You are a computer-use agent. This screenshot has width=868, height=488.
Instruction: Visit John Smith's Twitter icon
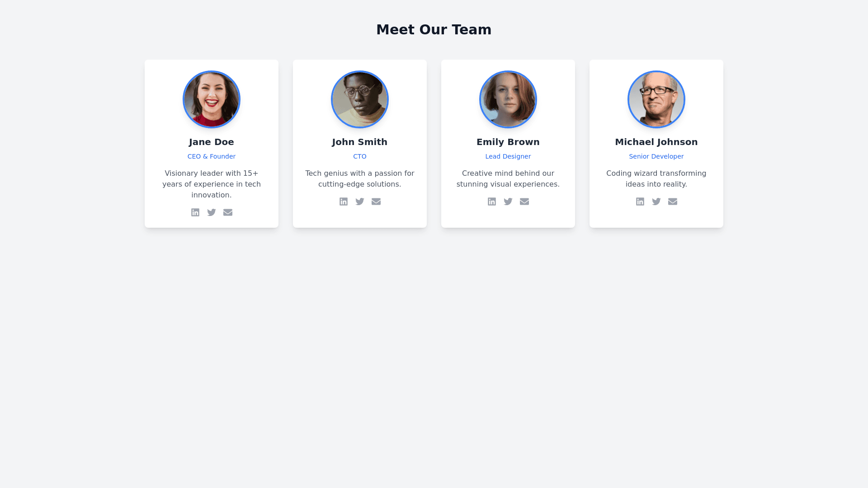[360, 202]
